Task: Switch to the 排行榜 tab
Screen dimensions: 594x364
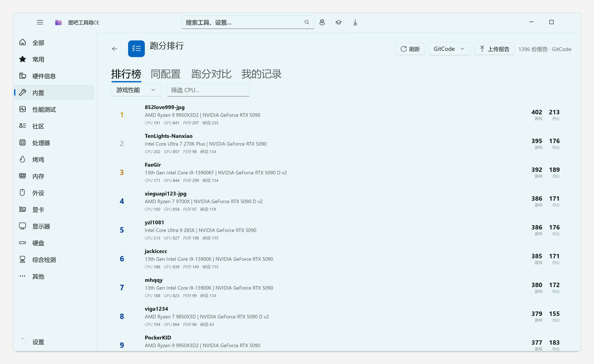Action: (x=126, y=74)
